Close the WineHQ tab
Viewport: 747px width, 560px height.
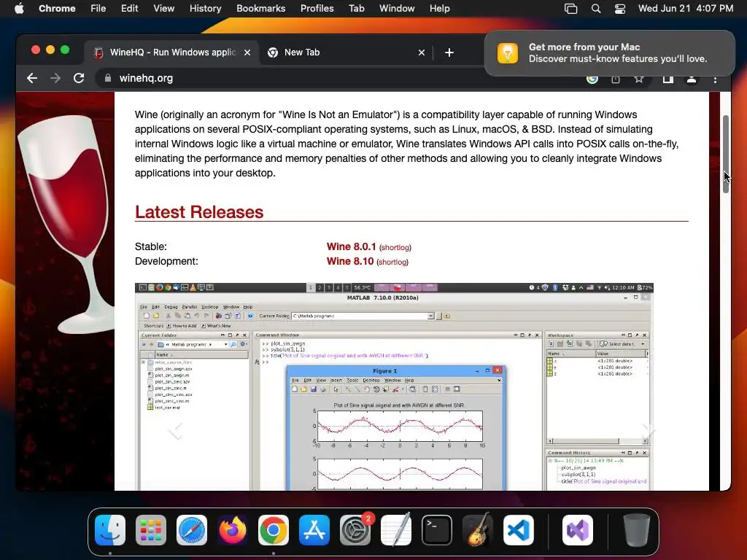247,52
